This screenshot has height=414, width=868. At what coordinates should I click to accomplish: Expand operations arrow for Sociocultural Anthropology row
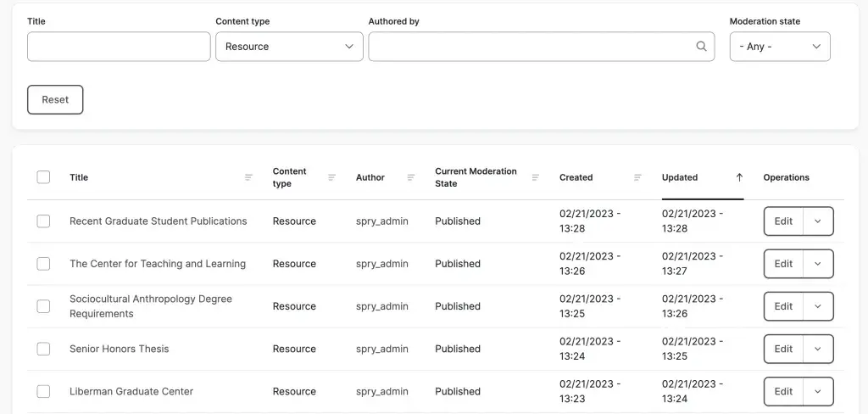click(817, 306)
